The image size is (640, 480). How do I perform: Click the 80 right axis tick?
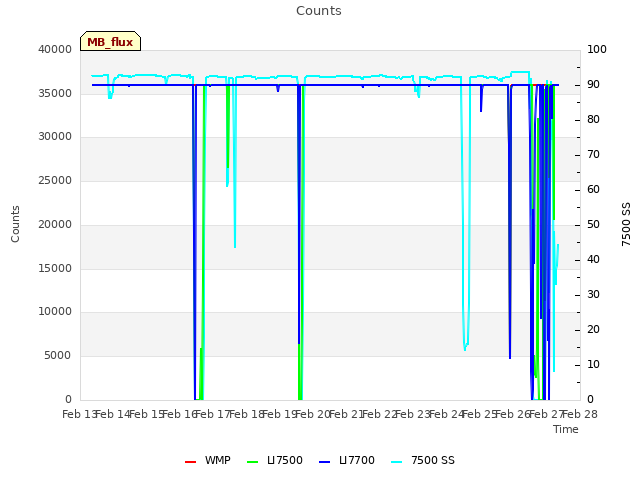pos(593,120)
